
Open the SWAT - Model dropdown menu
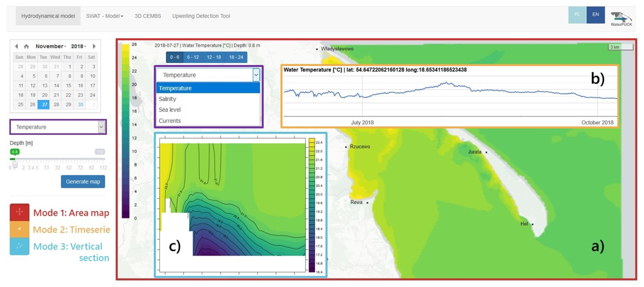pyautogui.click(x=105, y=16)
